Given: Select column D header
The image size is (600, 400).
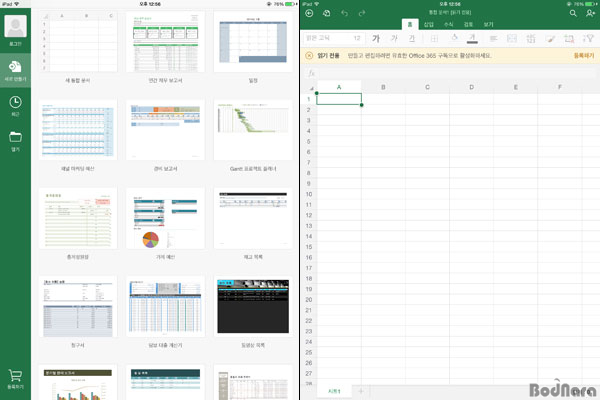Looking at the screenshot, I should 471,87.
